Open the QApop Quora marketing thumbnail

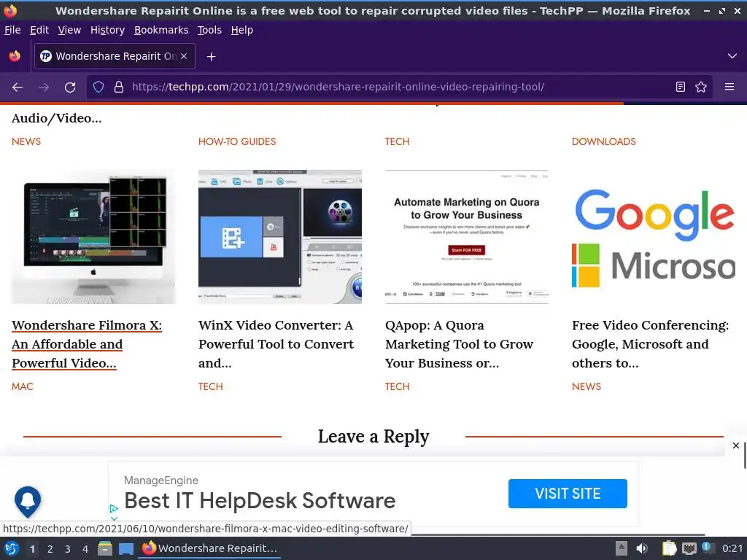[467, 237]
